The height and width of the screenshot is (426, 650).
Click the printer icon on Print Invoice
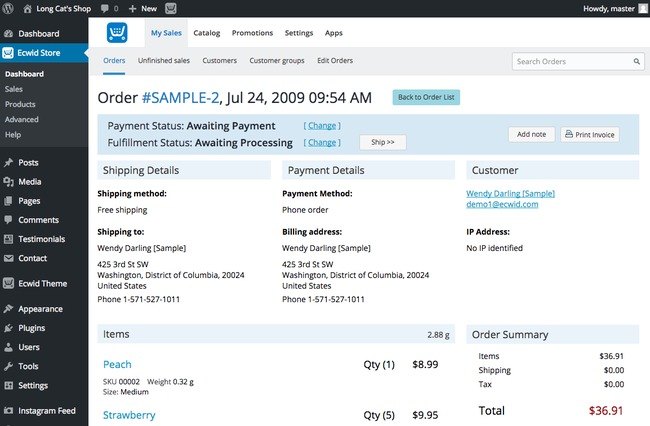pos(569,134)
